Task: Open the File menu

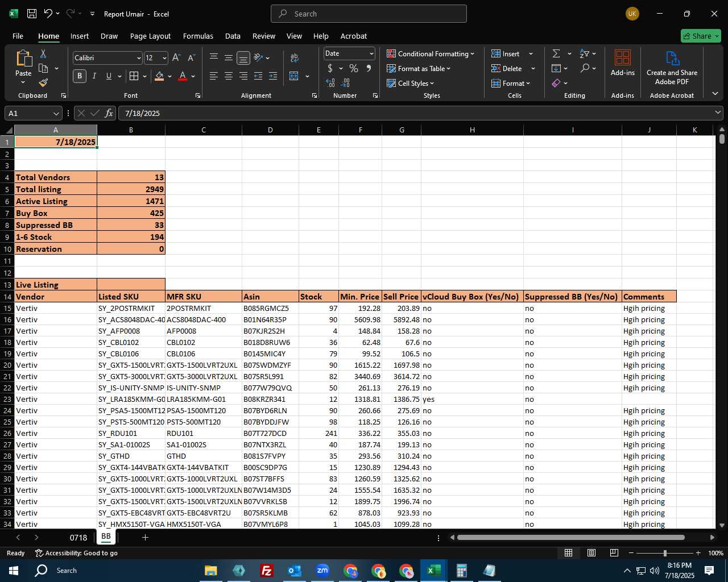Action: point(18,36)
